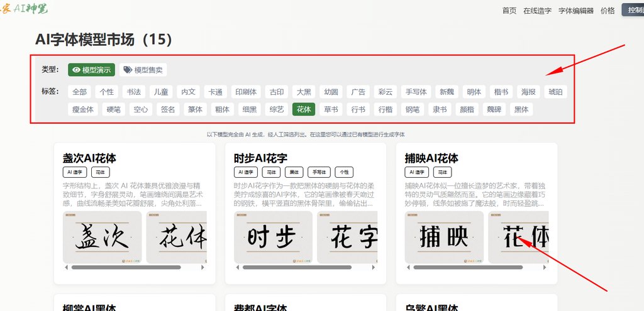Click the 综艺 tag
Viewport: 644px width, 311px height.
pyautogui.click(x=277, y=109)
